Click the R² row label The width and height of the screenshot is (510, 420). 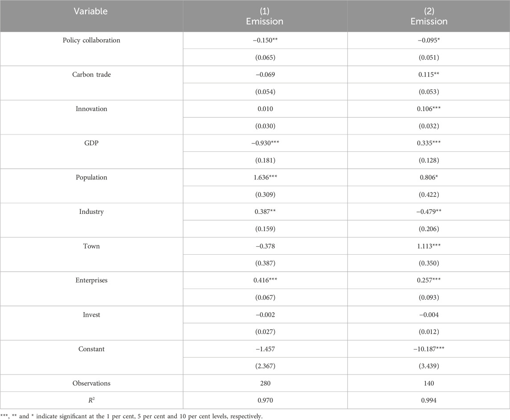[x=91, y=401]
